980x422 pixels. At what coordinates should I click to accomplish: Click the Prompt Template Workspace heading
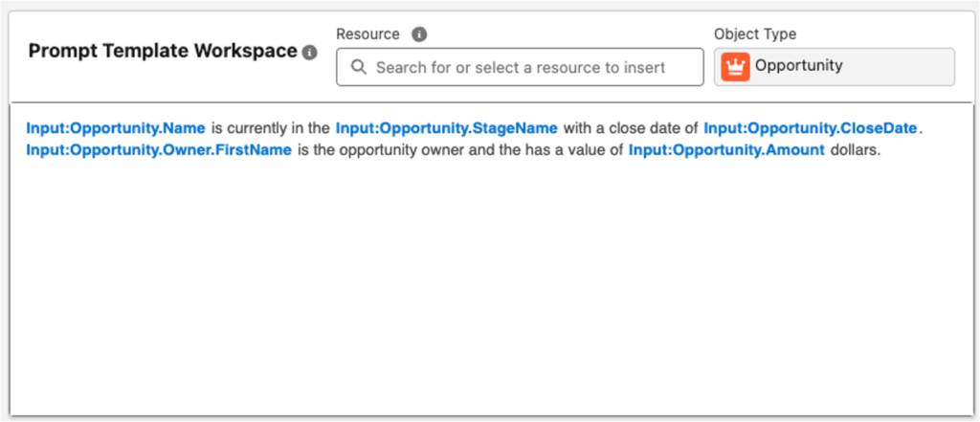(x=163, y=52)
